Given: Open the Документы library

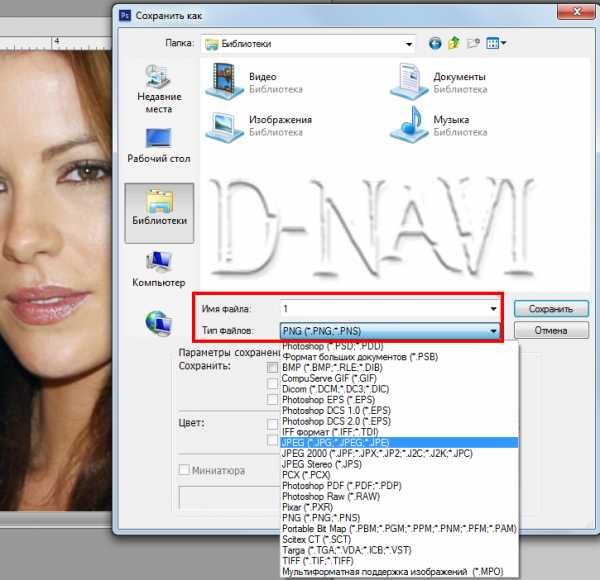Looking at the screenshot, I should point(439,81).
